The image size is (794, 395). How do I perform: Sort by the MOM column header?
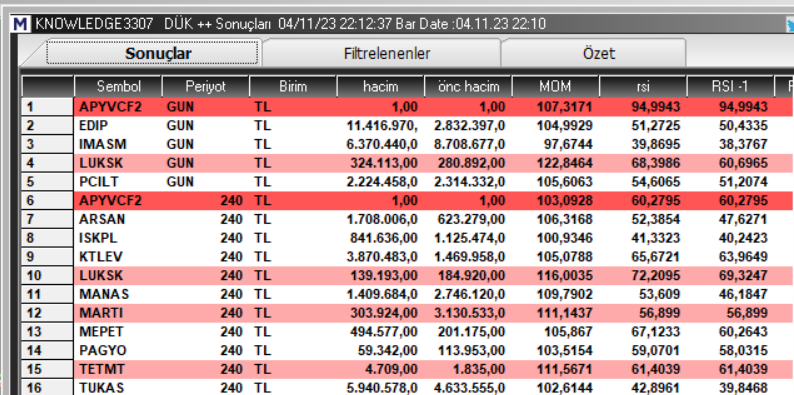click(x=555, y=87)
